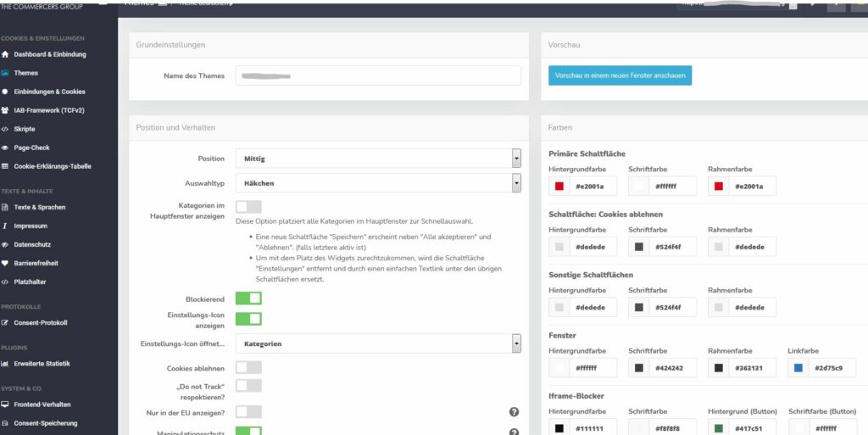This screenshot has width=868, height=435.
Task: Open the Skripte menu entry
Action: pos(25,129)
